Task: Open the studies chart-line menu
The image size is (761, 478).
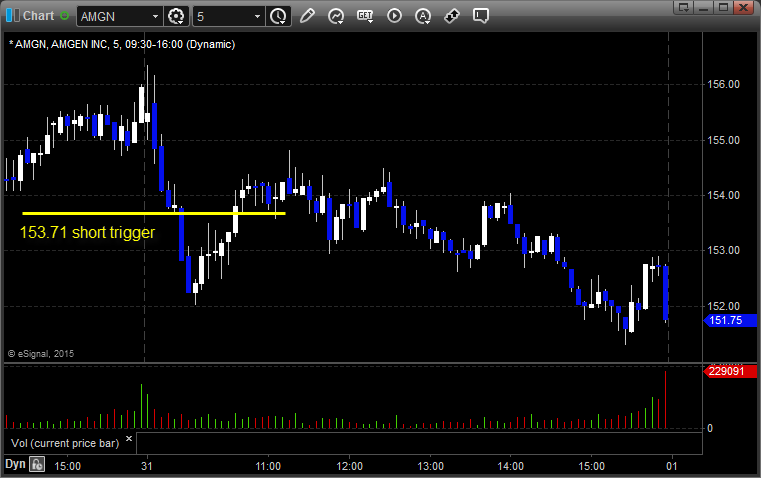Action: tap(336, 16)
